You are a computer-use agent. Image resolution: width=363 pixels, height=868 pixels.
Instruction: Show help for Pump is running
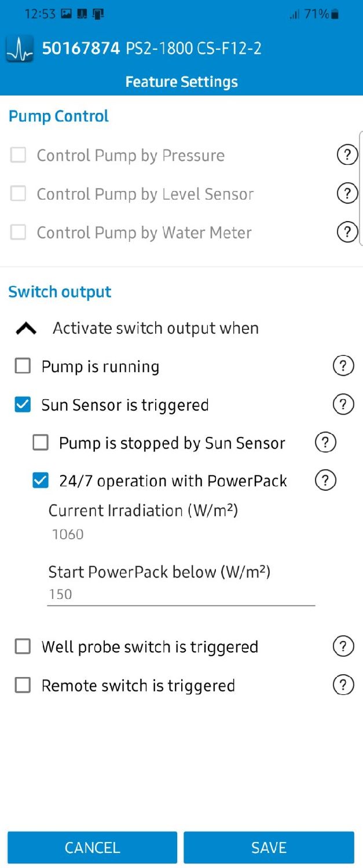343,366
